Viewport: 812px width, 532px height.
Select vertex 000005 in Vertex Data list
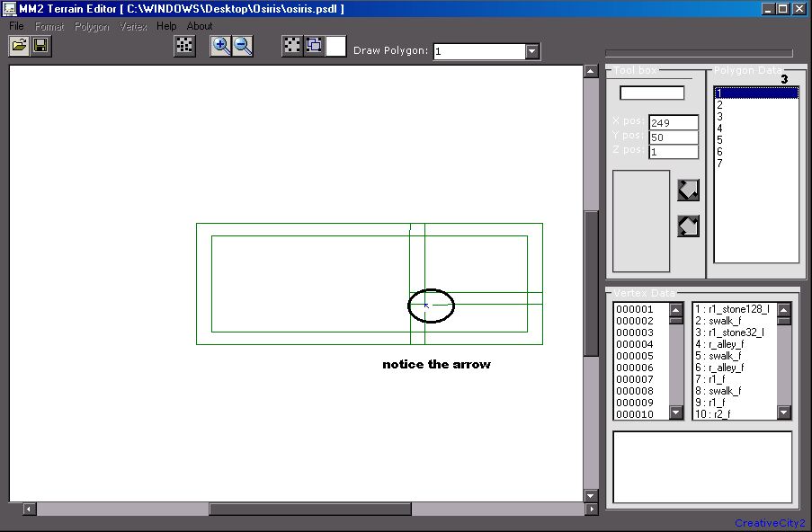pos(635,356)
